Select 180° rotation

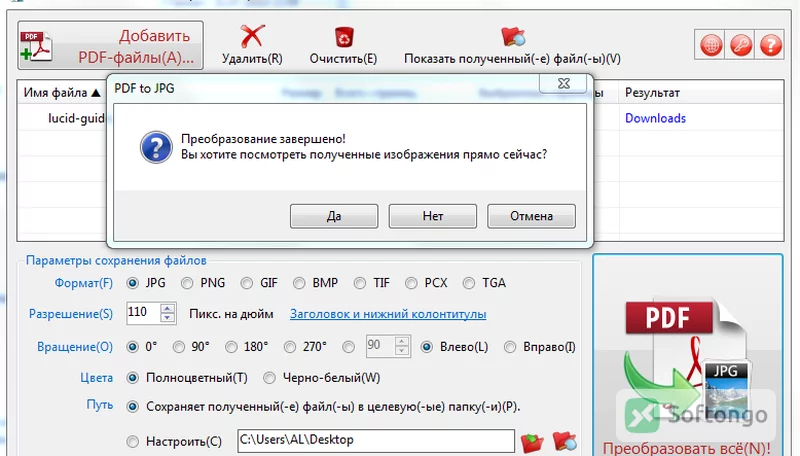231,347
